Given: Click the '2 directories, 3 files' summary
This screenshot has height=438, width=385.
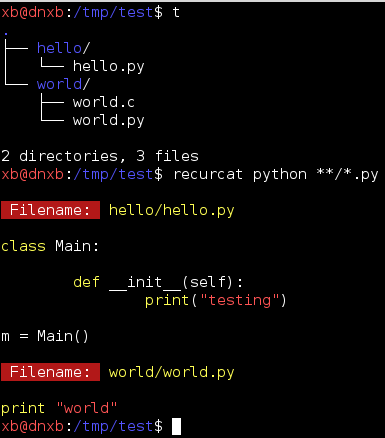Looking at the screenshot, I should (100, 156).
